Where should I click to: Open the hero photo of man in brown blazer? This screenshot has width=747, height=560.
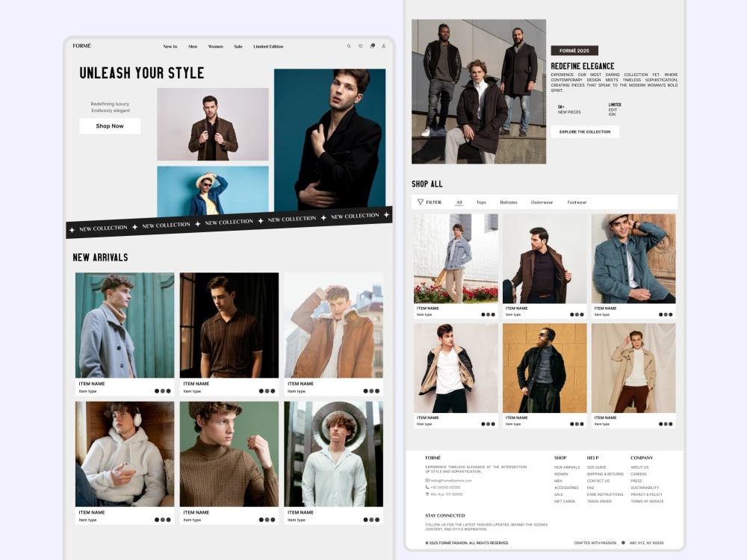(213, 124)
